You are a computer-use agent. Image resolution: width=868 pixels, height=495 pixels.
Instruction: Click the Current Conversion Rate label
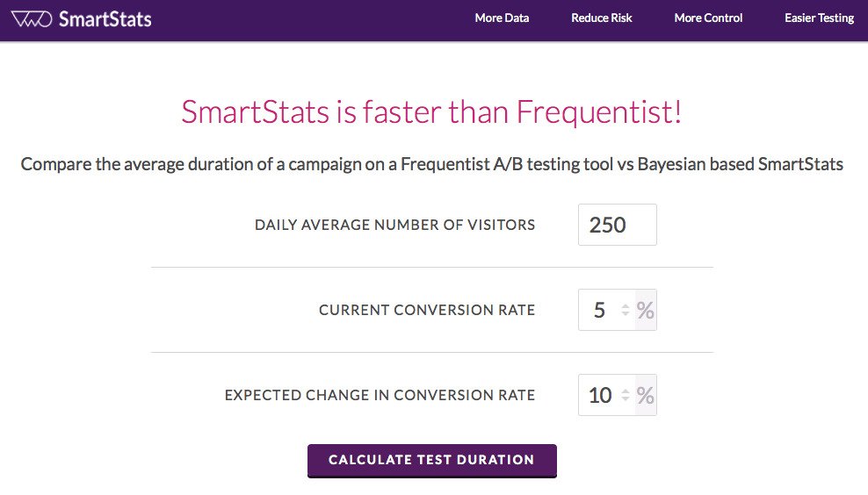pos(427,310)
